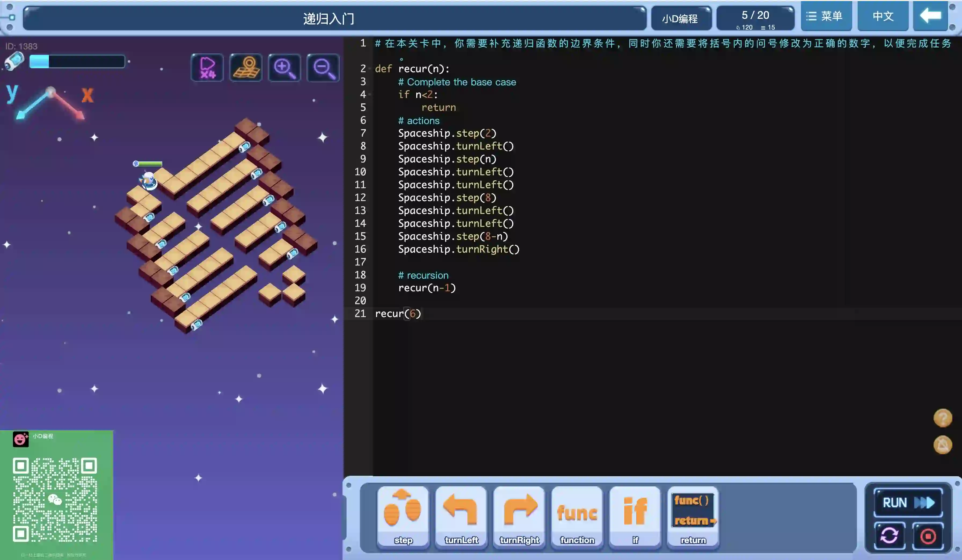Zoom out of the game map
Screen dimensions: 962x560
click(323, 68)
